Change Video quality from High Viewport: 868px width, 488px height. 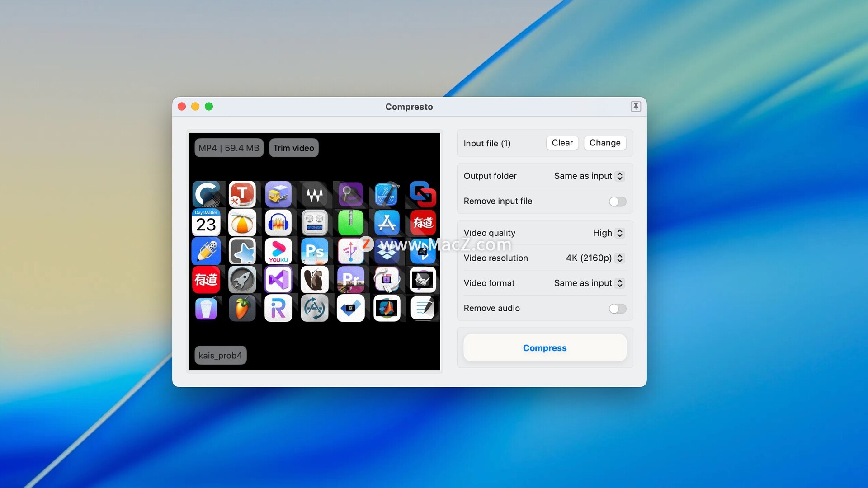(608, 233)
